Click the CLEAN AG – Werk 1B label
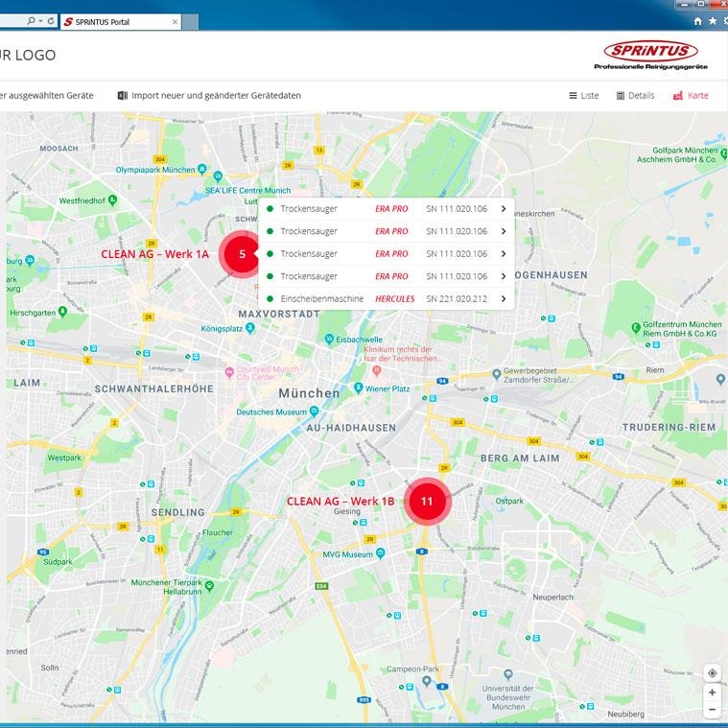728x728 pixels. 340,502
